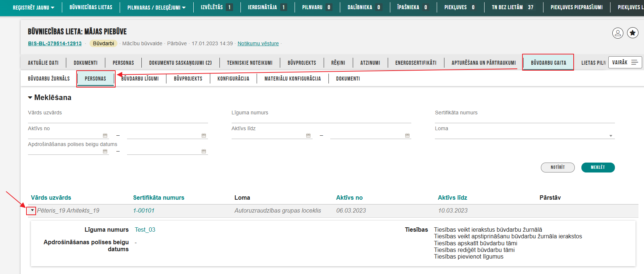
Task: Expand the Reģistrēt jaunu dropdown
Action: coord(34,7)
